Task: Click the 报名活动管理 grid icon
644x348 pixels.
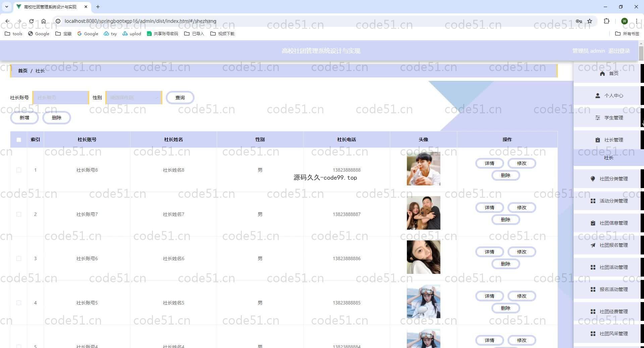Action: tap(593, 289)
